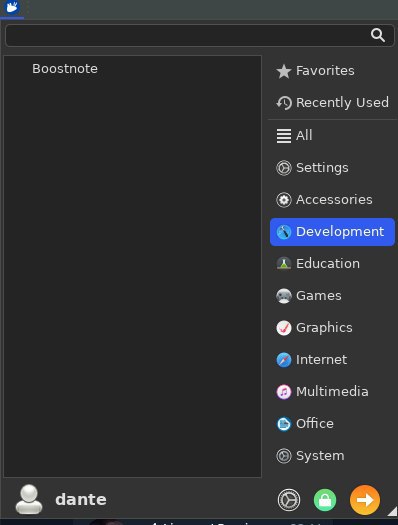Viewport: 398px width, 525px height.
Task: Select the Development category
Action: (x=332, y=232)
